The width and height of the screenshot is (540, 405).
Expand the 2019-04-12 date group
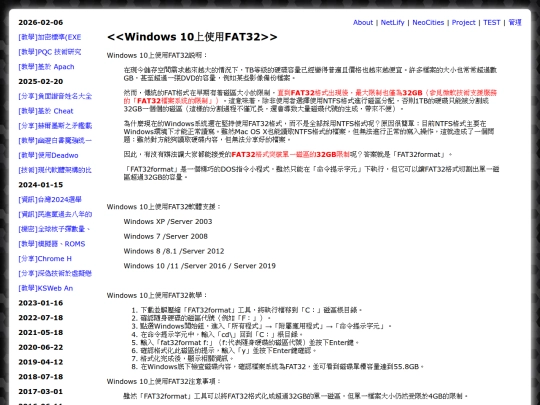coord(41,362)
